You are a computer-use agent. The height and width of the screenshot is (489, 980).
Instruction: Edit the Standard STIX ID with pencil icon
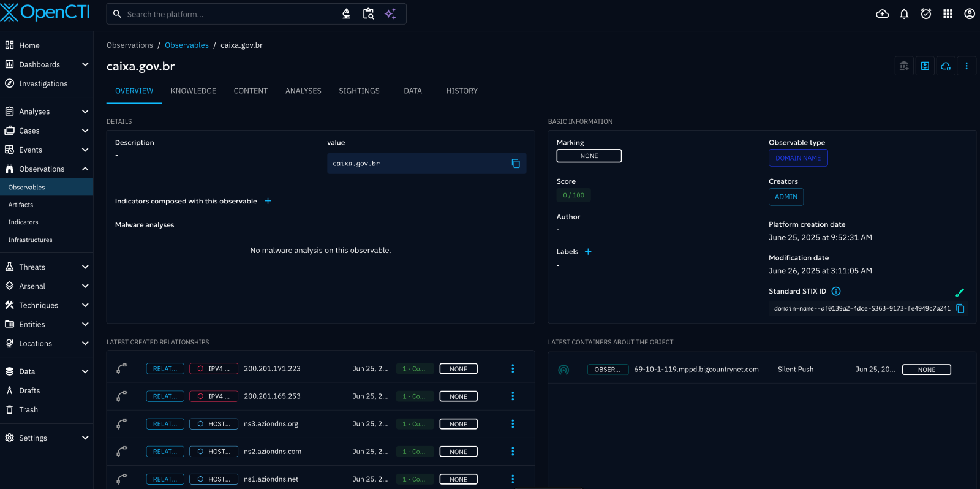point(960,292)
